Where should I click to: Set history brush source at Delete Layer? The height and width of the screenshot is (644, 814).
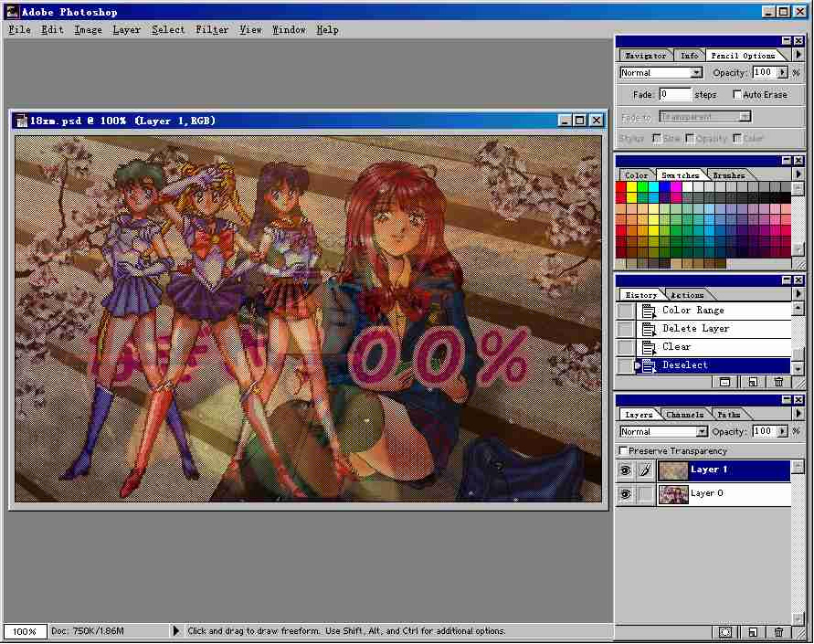[626, 329]
